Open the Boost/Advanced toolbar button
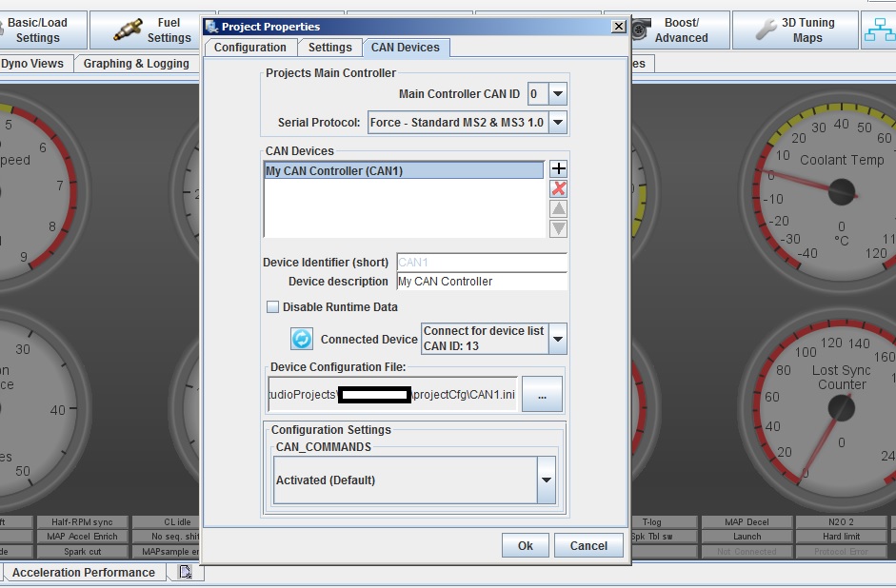The image size is (896, 588). [679, 30]
